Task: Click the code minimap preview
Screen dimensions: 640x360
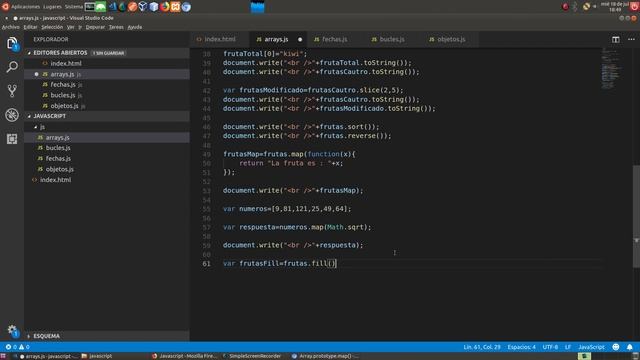Action: click(610, 69)
